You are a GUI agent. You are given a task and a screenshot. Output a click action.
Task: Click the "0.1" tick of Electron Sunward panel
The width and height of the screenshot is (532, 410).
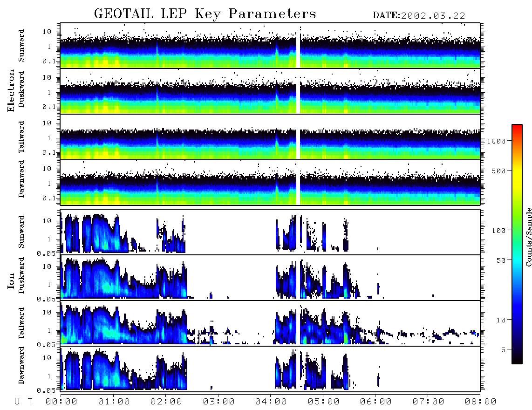(49, 61)
